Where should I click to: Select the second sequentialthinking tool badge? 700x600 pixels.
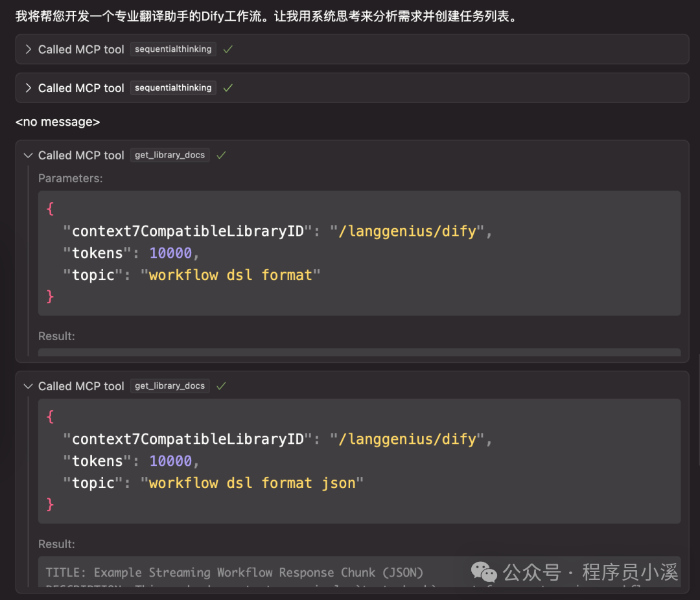pos(172,88)
